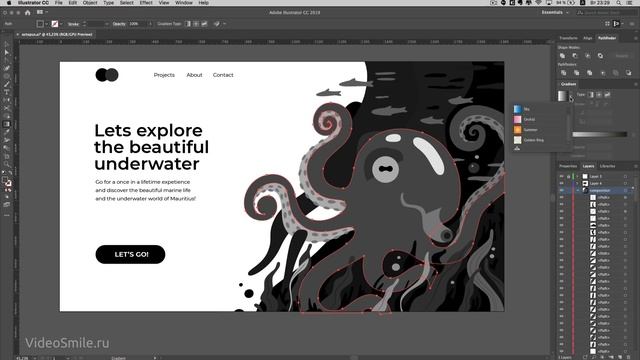The image size is (640, 360).
Task: Open the stroke color dropdown in control bar
Action: 61,24
